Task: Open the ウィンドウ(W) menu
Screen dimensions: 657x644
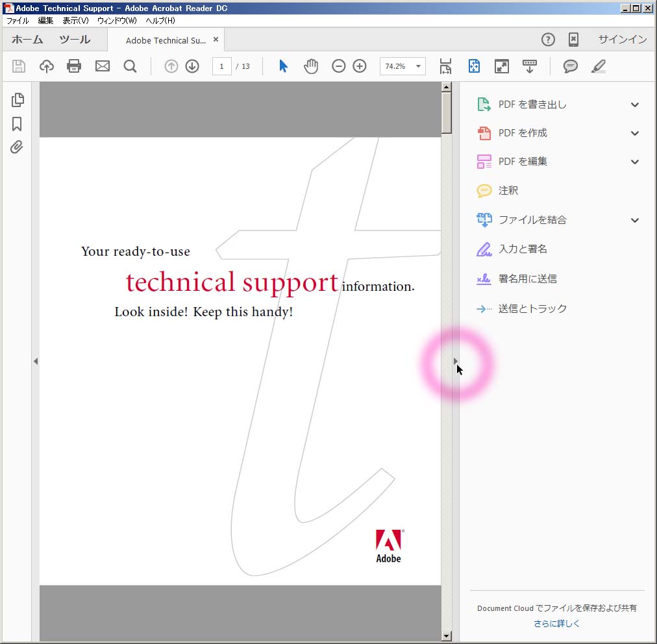Action: pyautogui.click(x=117, y=21)
